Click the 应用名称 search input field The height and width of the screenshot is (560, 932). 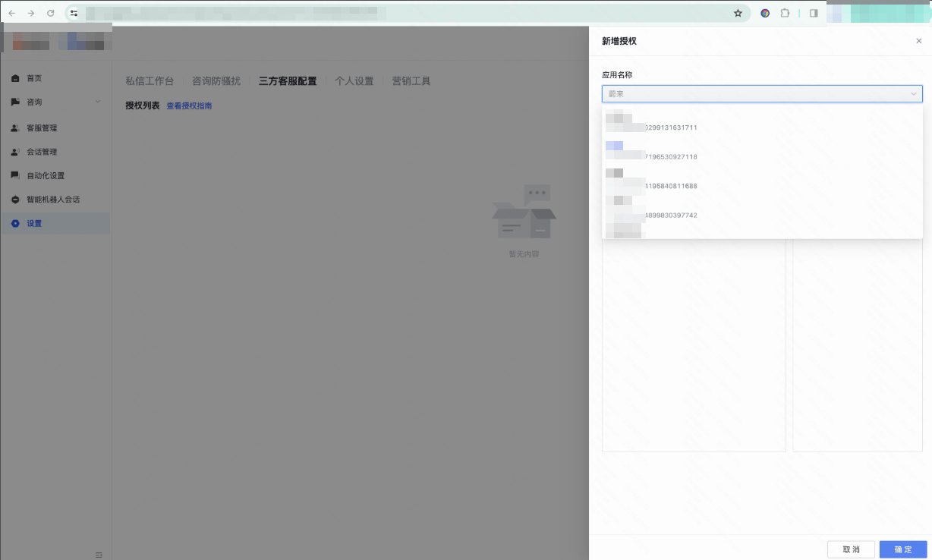(x=762, y=94)
